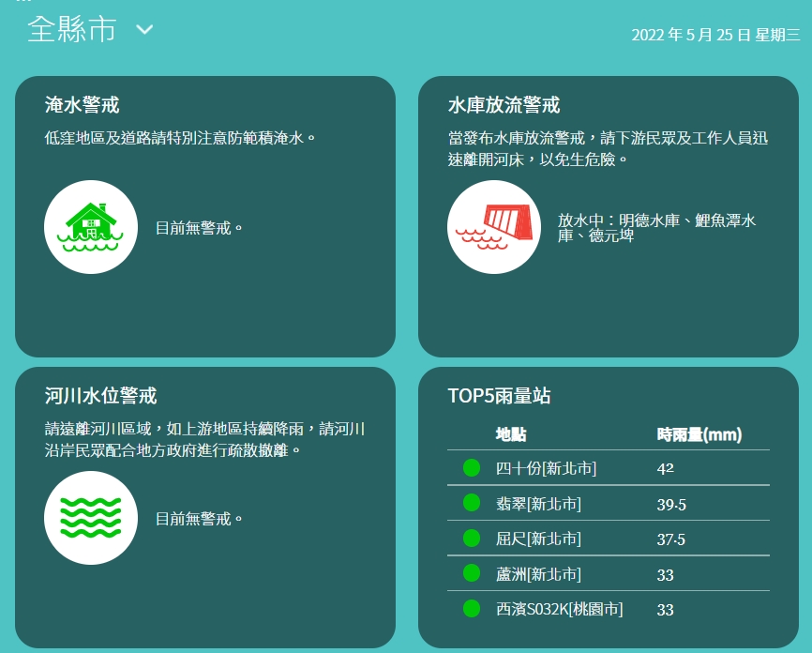Select the 水庫放流警戒 card title
The width and height of the screenshot is (812, 653).
coord(504,105)
